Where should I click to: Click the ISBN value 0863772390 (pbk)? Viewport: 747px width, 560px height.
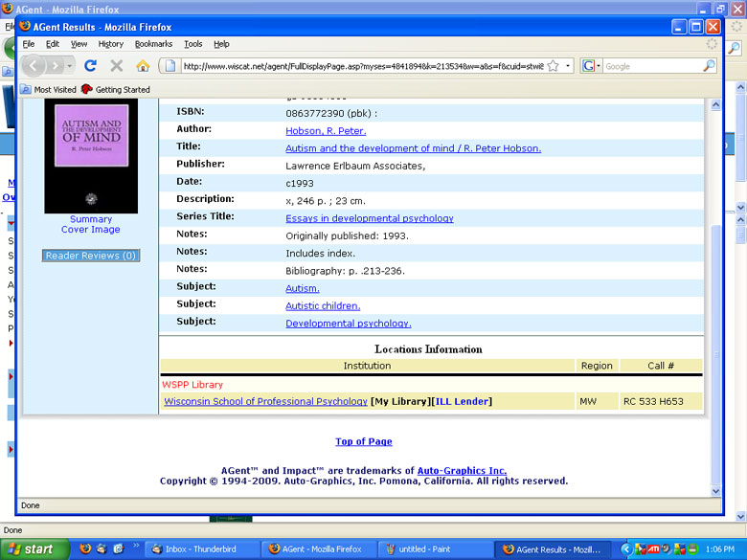click(x=331, y=113)
